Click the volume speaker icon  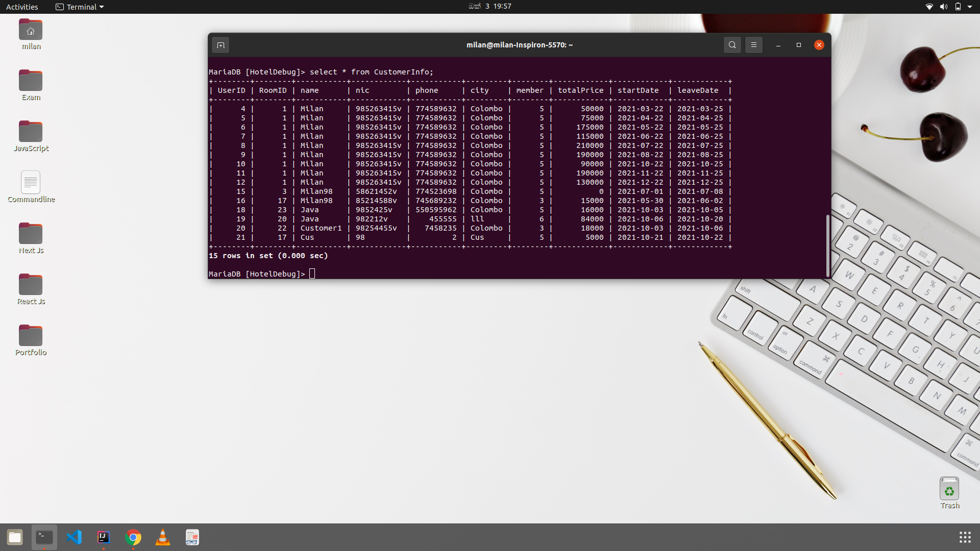(x=944, y=7)
